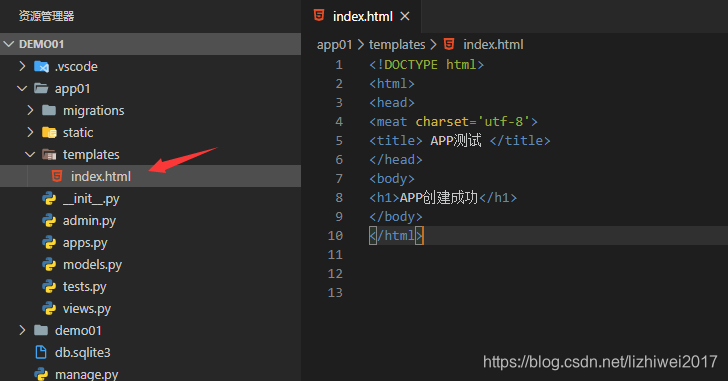Click the HTML5 icon beside index.html in explorer

click(x=57, y=176)
